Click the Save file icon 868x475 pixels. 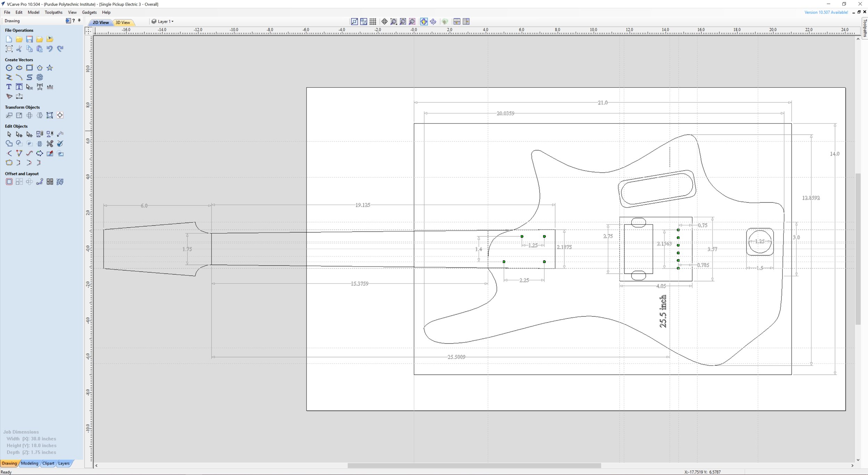click(x=30, y=39)
